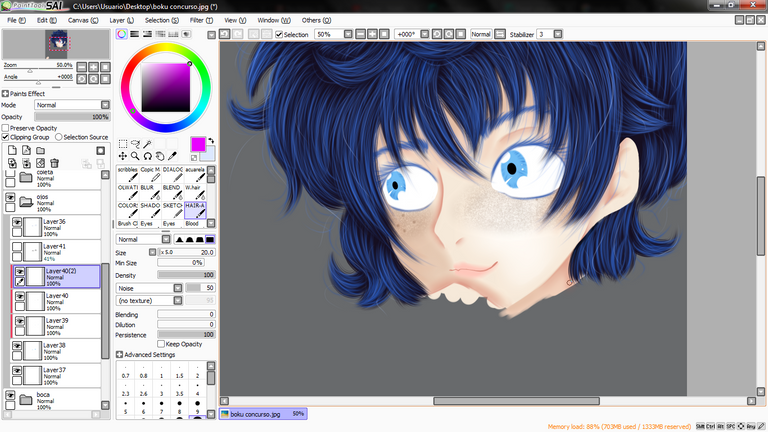Open the layer blending Mode dropdown
This screenshot has width=768, height=432.
pyautogui.click(x=70, y=105)
